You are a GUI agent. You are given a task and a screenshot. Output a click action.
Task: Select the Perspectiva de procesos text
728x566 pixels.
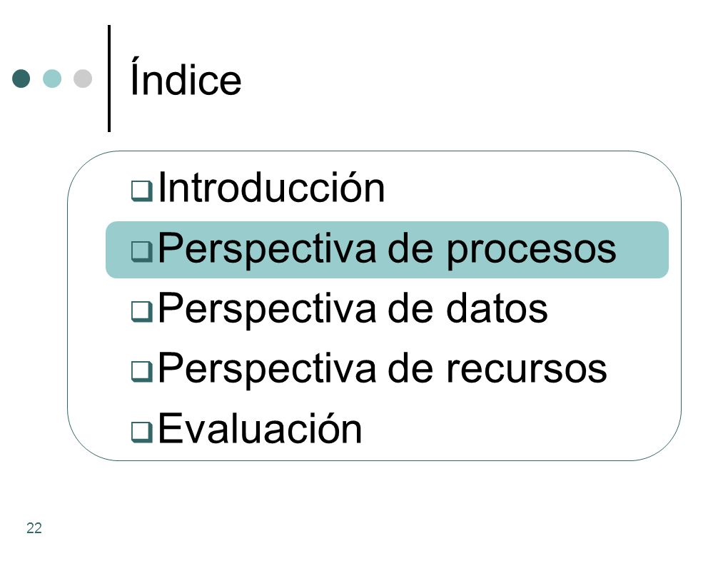click(387, 250)
